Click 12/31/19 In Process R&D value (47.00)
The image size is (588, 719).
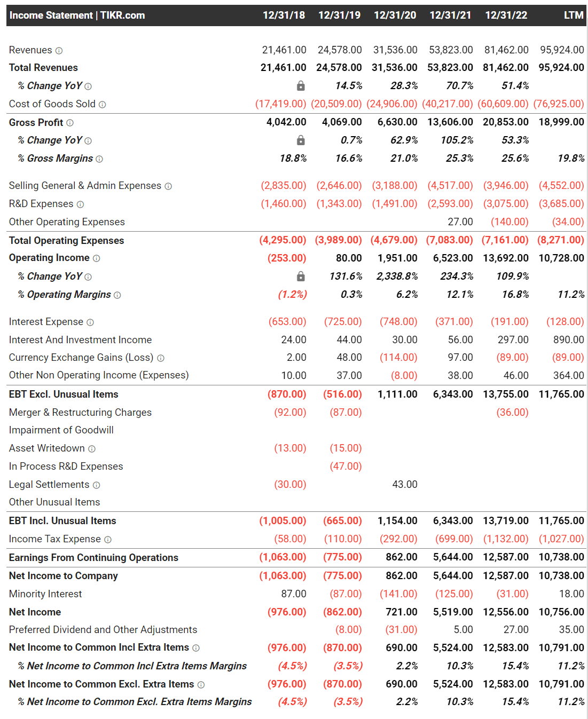click(346, 467)
